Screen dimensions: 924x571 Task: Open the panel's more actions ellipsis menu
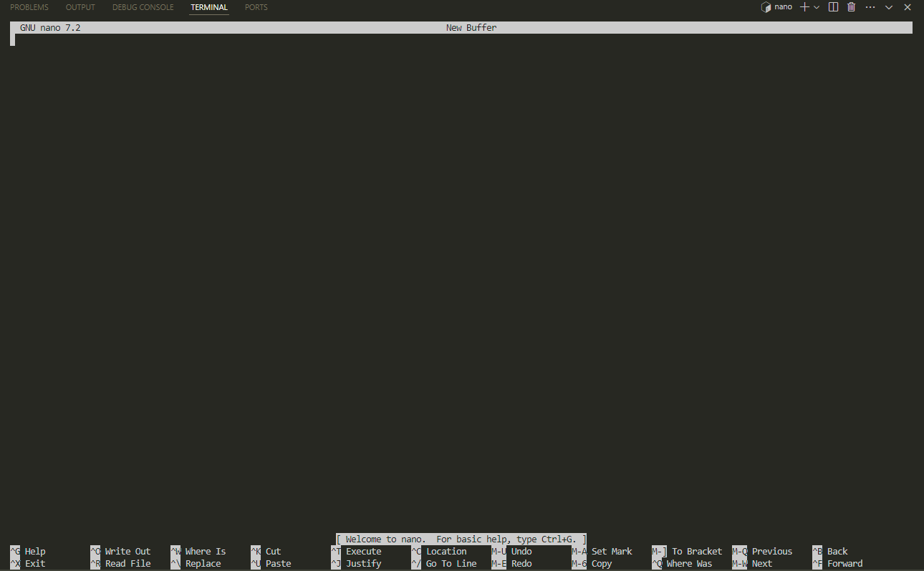point(870,7)
